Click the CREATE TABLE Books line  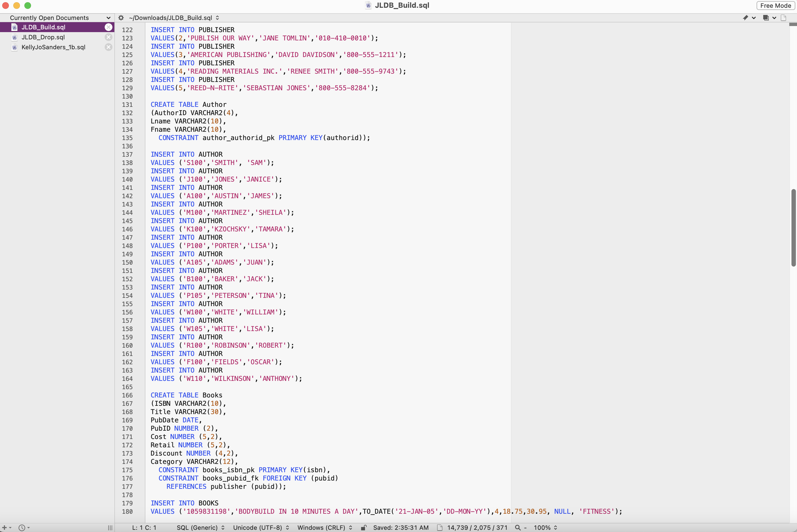click(x=186, y=395)
